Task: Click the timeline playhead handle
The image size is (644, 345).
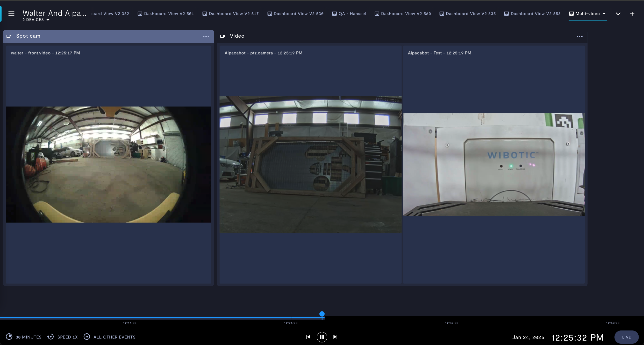Action: (322, 314)
